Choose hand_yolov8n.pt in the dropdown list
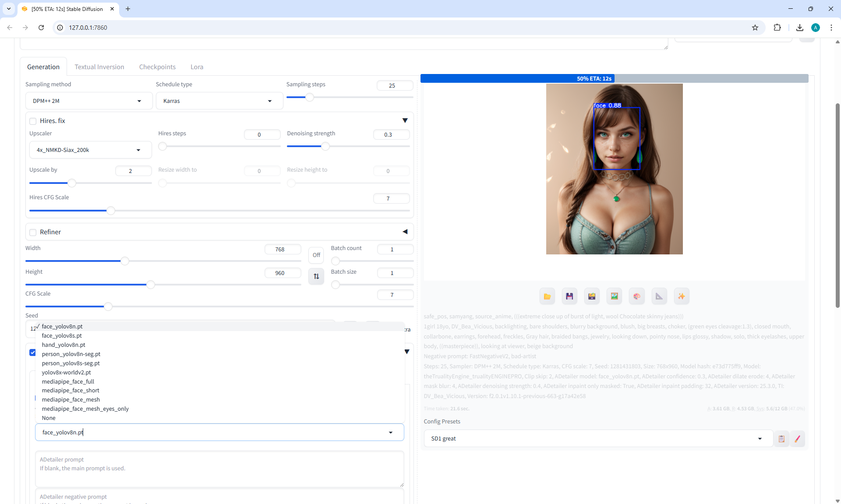The image size is (841, 504). click(x=64, y=345)
